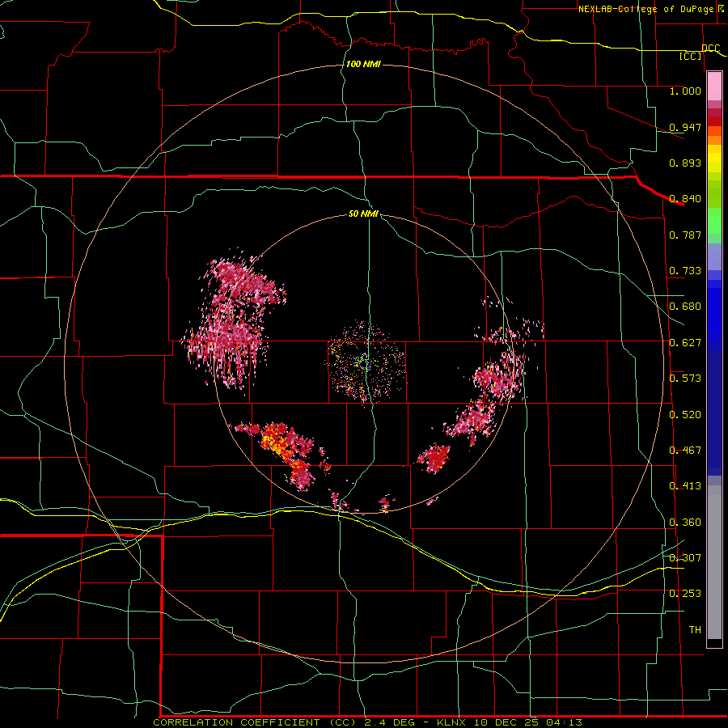Click the pink top segment of color bar
728x728 pixels.
coord(714,87)
